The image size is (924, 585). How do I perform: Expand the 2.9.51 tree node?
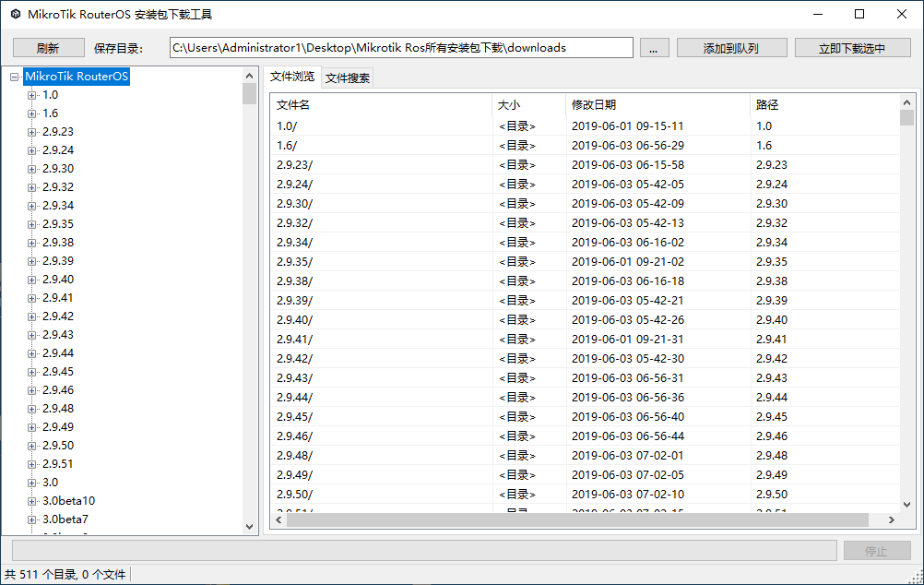click(32, 464)
